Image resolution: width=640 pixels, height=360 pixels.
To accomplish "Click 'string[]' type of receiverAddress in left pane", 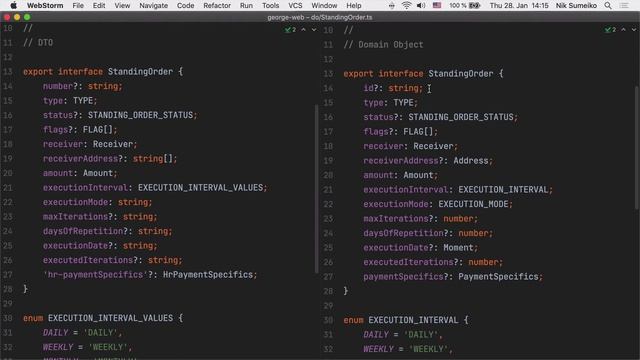I will pos(153,159).
